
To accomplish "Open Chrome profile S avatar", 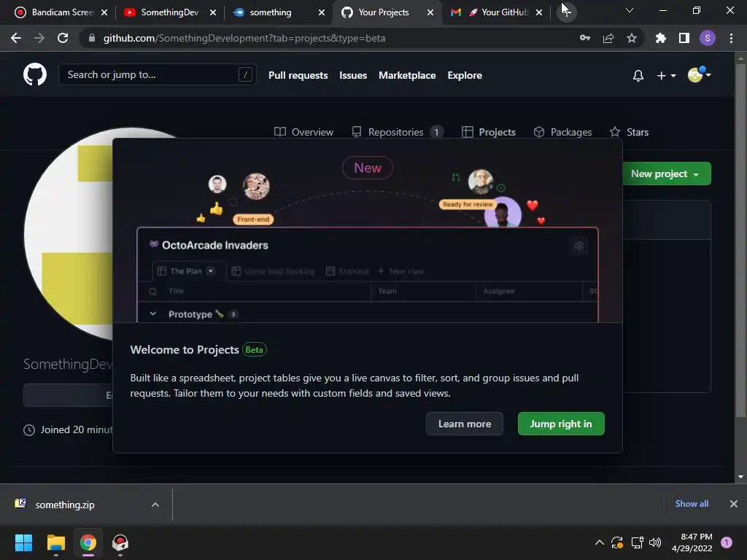I will pyautogui.click(x=708, y=38).
